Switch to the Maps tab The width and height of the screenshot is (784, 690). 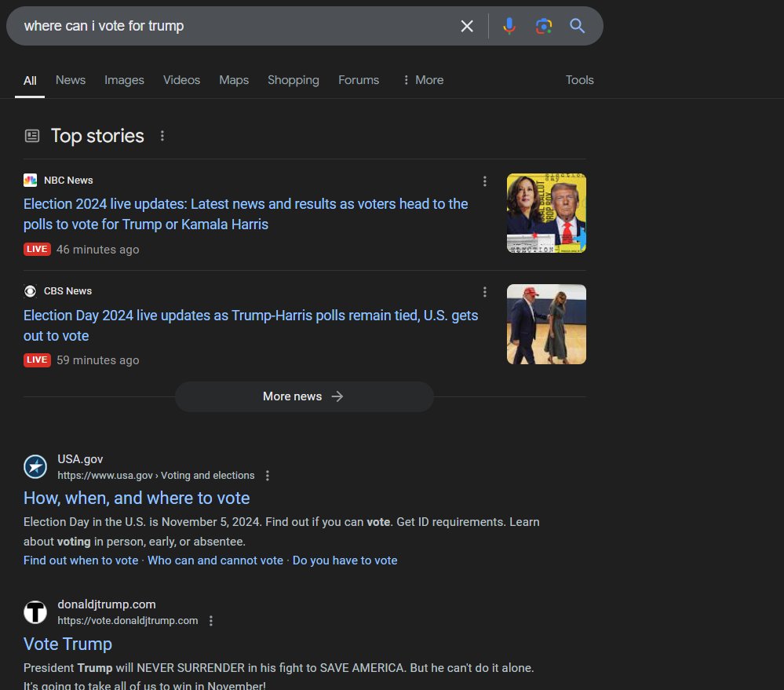tap(234, 80)
